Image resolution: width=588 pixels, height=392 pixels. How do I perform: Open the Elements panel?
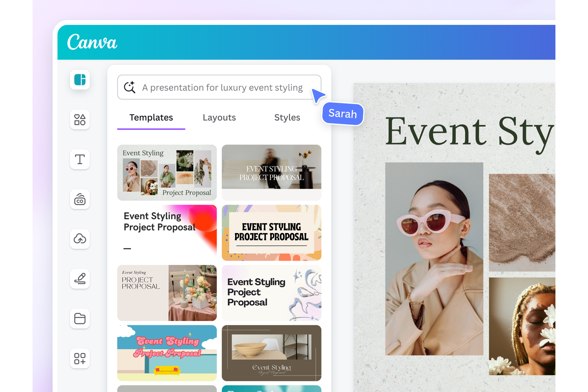click(79, 120)
